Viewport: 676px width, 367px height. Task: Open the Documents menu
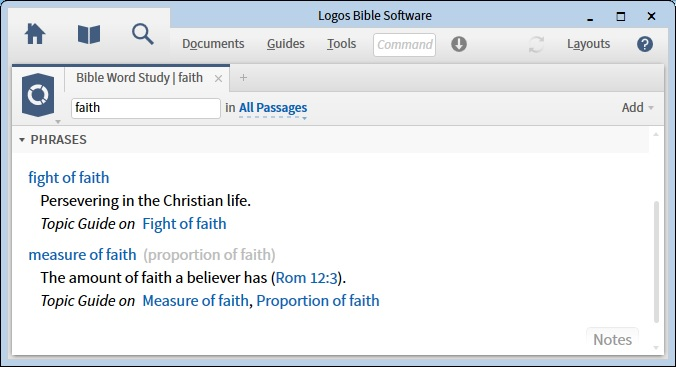213,44
